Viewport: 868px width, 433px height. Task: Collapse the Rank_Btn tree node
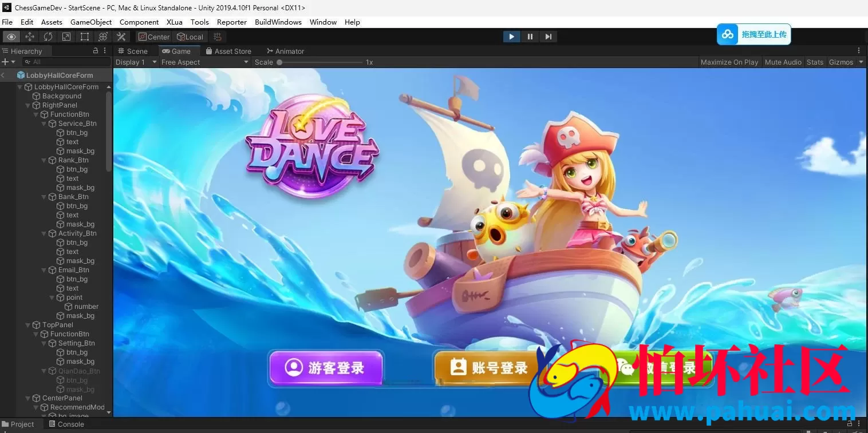tap(44, 160)
